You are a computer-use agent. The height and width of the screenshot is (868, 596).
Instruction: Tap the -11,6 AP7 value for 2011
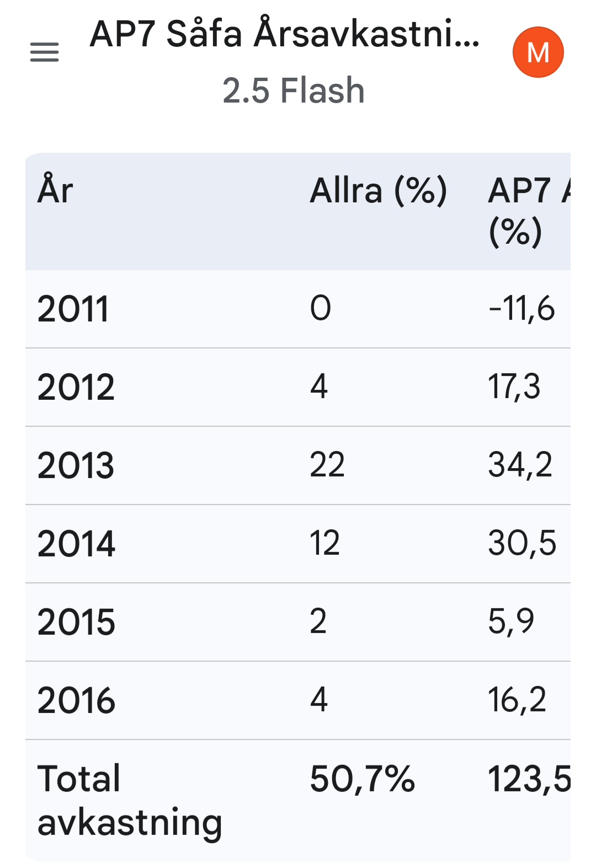click(x=521, y=308)
